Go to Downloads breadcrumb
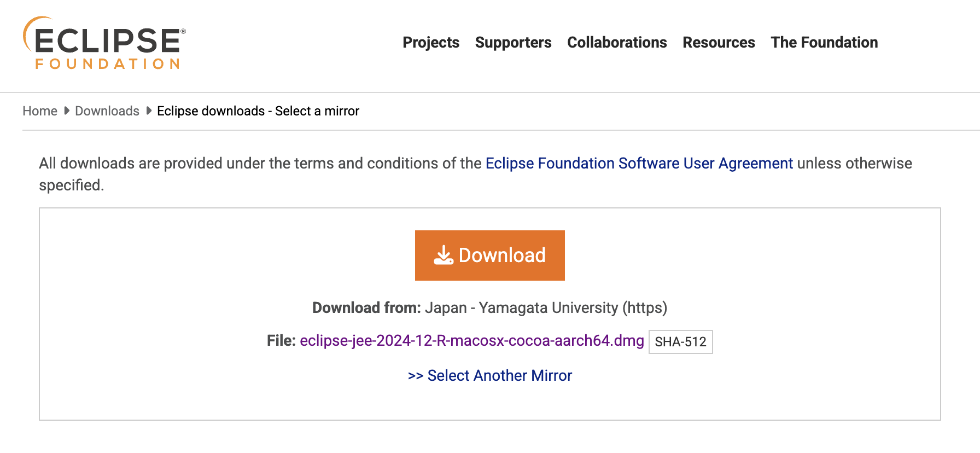Image resolution: width=980 pixels, height=453 pixels. (107, 111)
